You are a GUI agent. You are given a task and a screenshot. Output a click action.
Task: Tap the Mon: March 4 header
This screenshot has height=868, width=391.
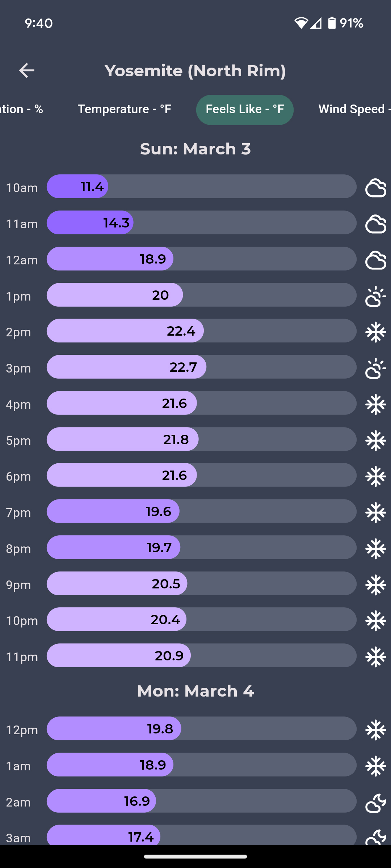coord(195,691)
